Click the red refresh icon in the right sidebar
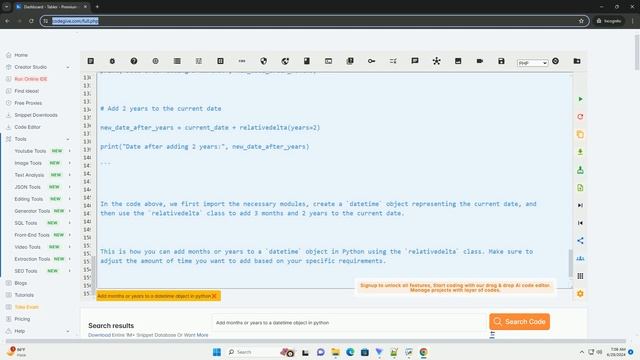The width and height of the screenshot is (640, 360). point(580,117)
